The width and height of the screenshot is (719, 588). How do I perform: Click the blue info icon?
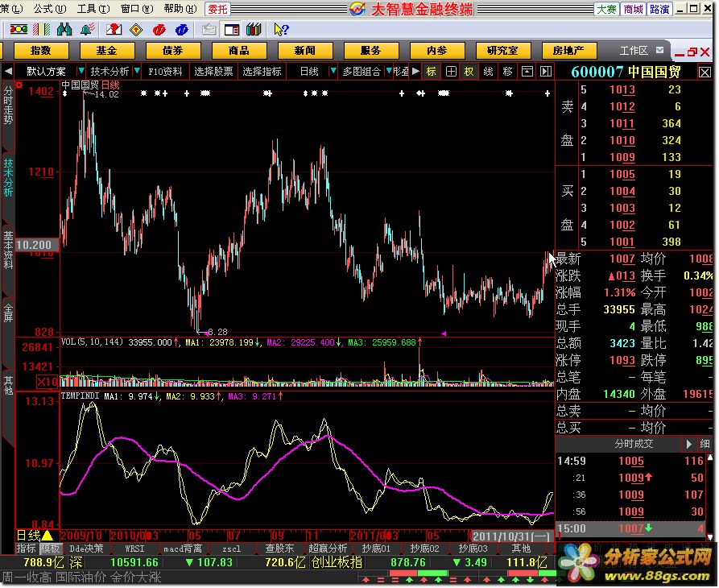tap(182, 30)
